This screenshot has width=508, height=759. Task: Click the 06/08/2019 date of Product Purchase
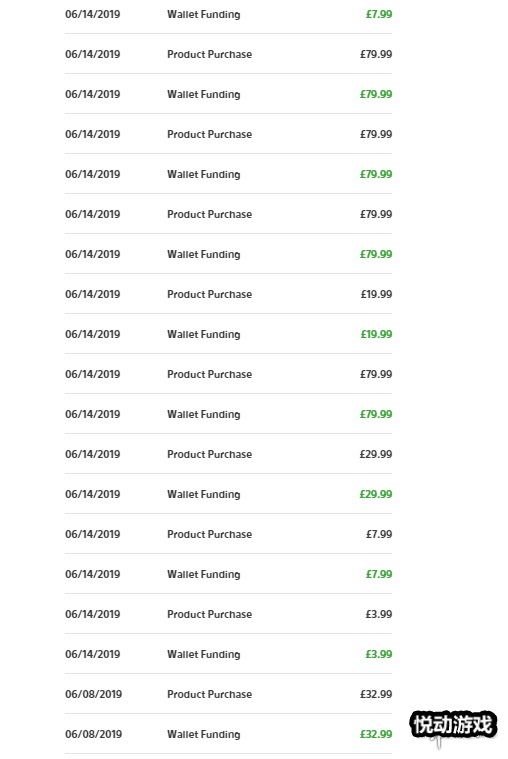[93, 694]
